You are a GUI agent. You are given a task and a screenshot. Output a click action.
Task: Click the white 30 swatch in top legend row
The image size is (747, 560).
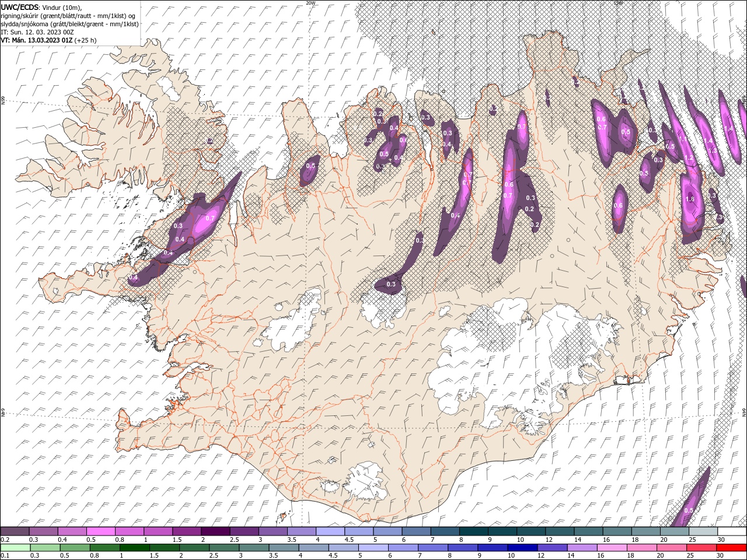tap(732, 531)
